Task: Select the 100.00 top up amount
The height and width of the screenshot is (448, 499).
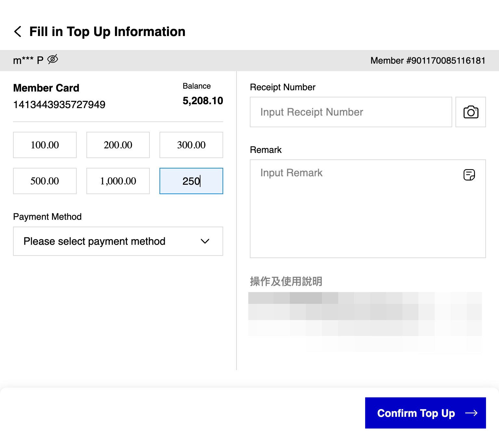Action: [x=45, y=145]
